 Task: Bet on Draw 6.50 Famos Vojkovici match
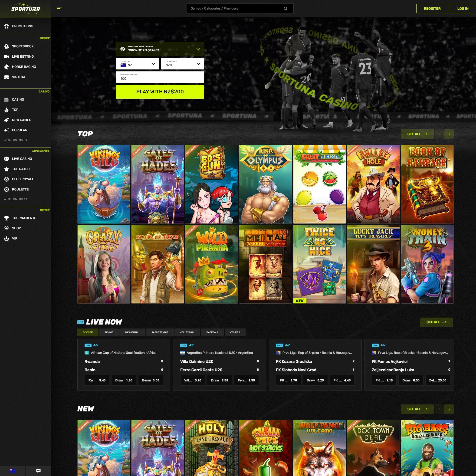tap(411, 381)
